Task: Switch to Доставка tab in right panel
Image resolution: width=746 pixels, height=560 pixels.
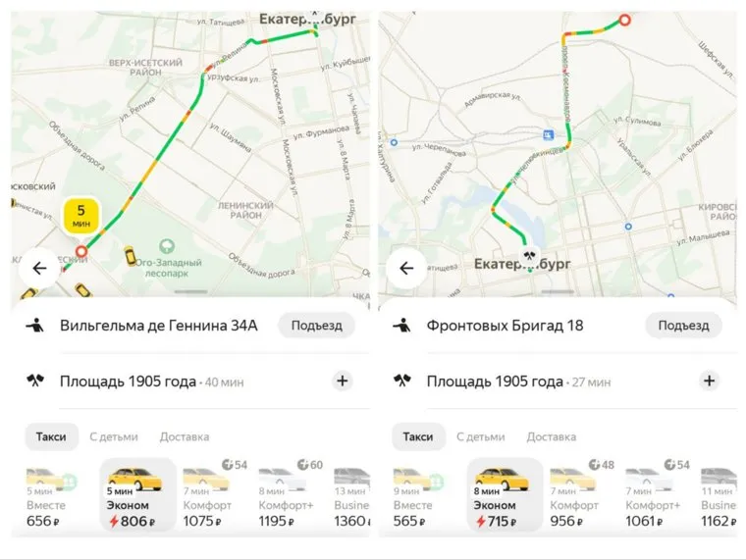Action: coord(551,436)
